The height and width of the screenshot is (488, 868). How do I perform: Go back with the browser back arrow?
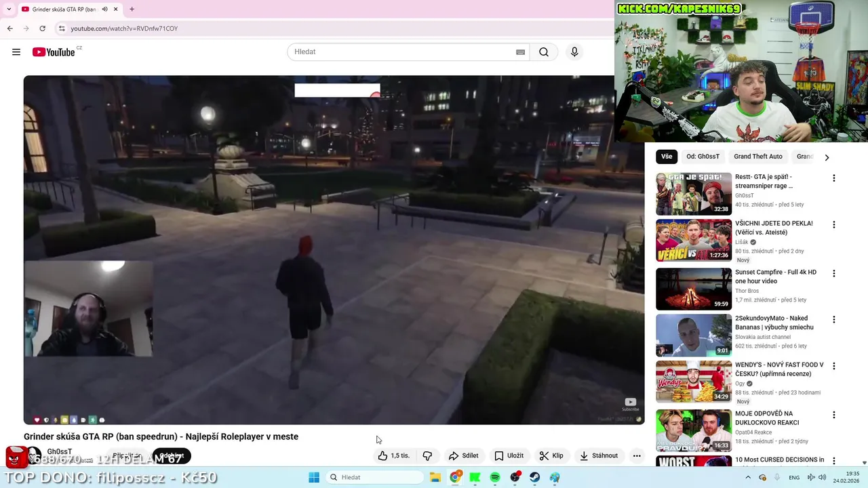click(9, 28)
